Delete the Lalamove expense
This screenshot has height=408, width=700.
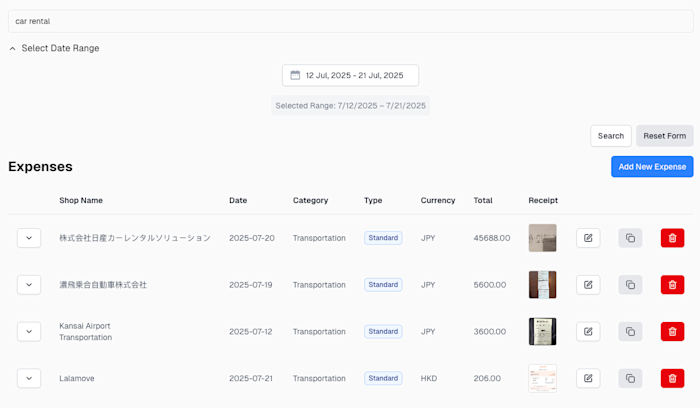tap(672, 378)
